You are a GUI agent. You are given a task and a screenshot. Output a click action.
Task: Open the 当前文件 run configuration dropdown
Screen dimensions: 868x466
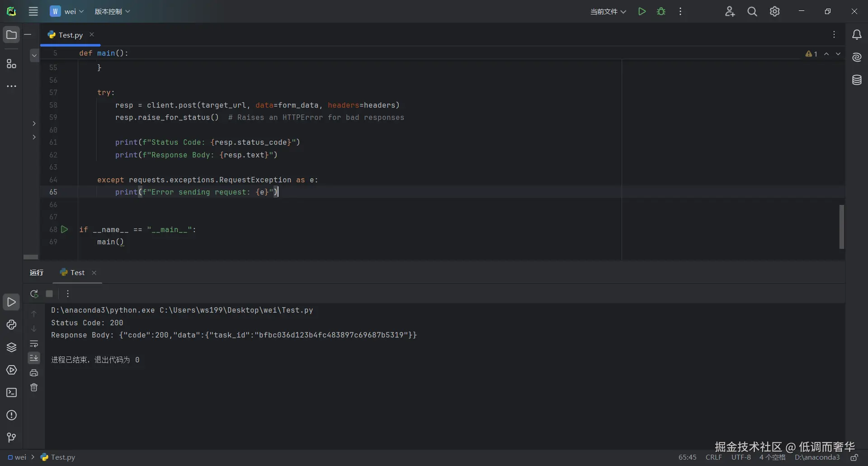click(x=608, y=11)
